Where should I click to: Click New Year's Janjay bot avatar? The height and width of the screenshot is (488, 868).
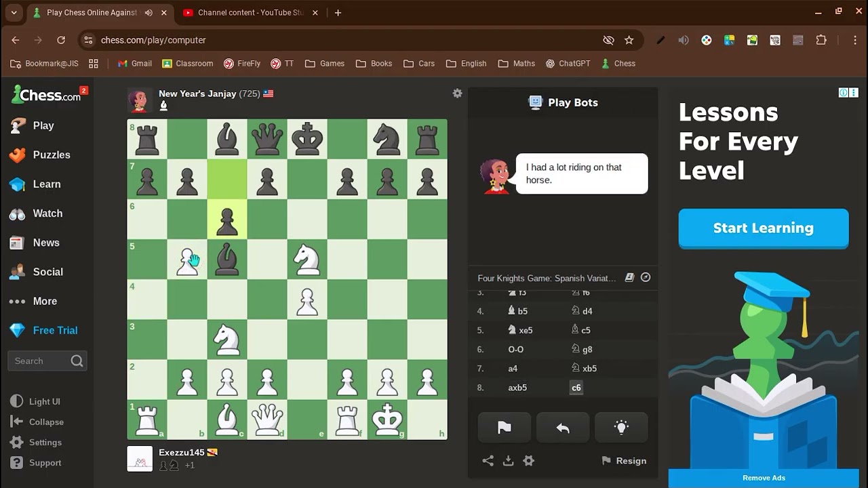[x=139, y=100]
